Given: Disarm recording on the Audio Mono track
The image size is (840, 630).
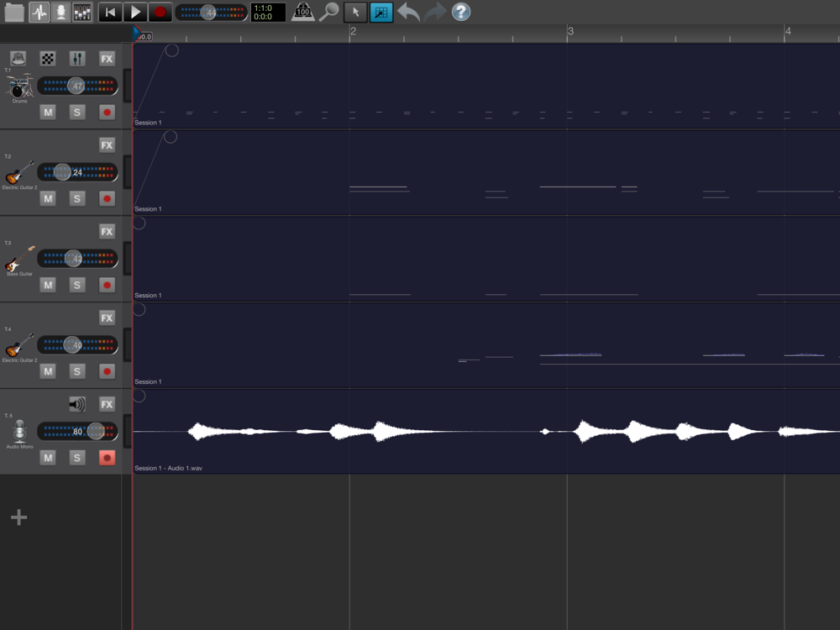Looking at the screenshot, I should pos(107,458).
